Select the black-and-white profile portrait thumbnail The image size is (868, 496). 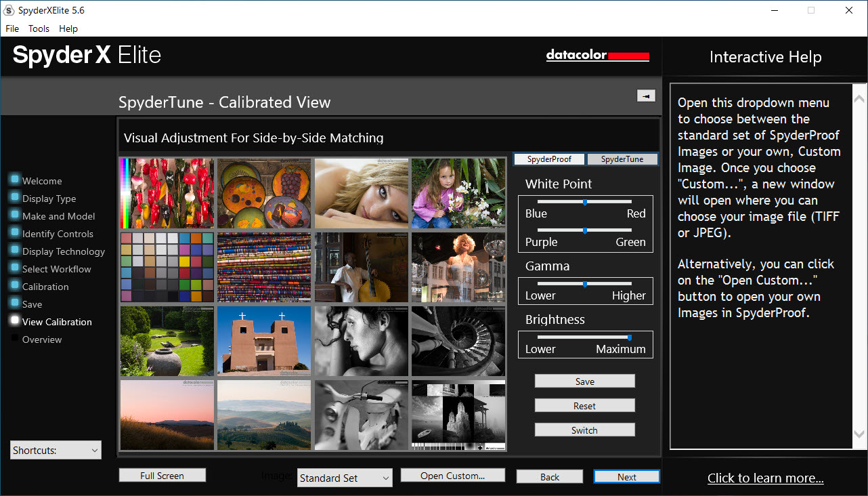tap(362, 341)
